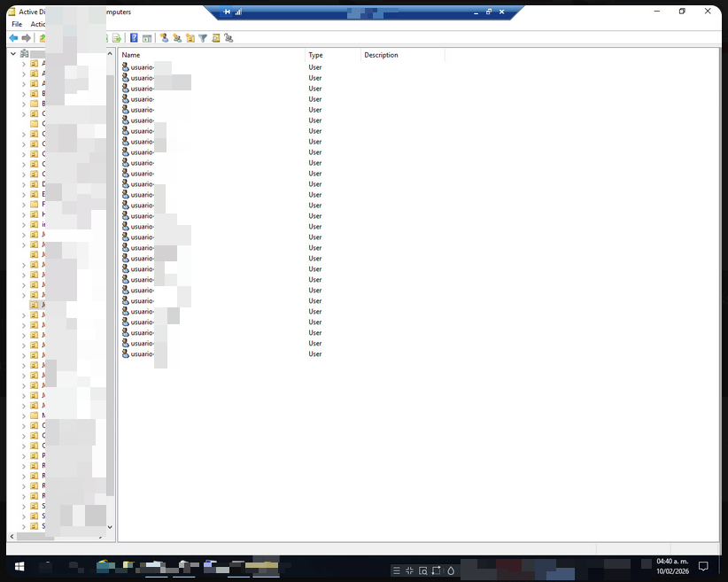
Task: Toggle the Show/Hide Action Pane toolbar icon
Action: click(x=147, y=38)
